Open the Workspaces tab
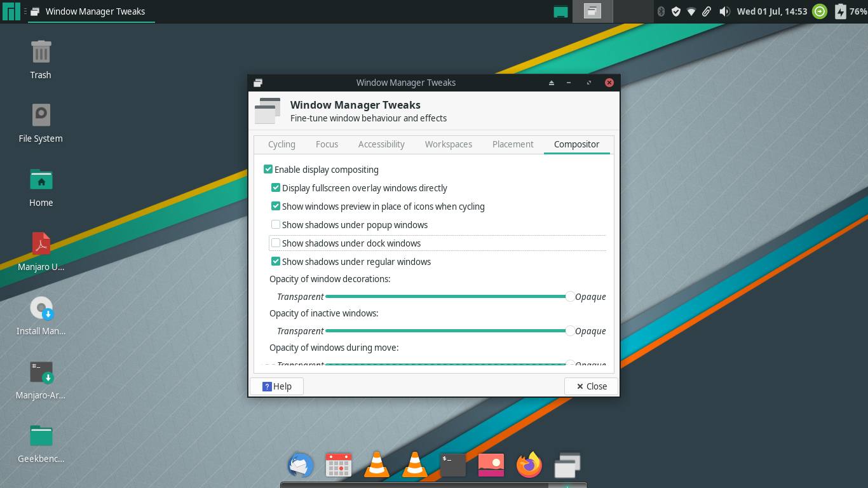 tap(449, 144)
